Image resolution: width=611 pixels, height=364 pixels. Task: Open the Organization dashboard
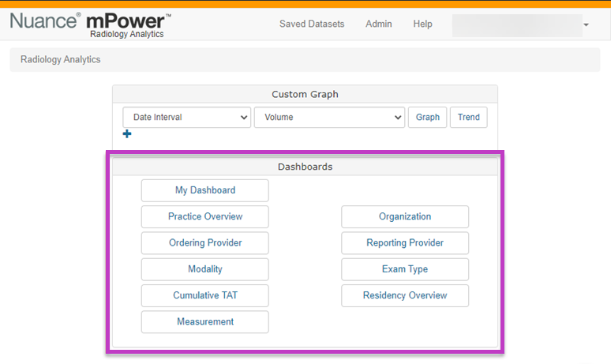405,216
